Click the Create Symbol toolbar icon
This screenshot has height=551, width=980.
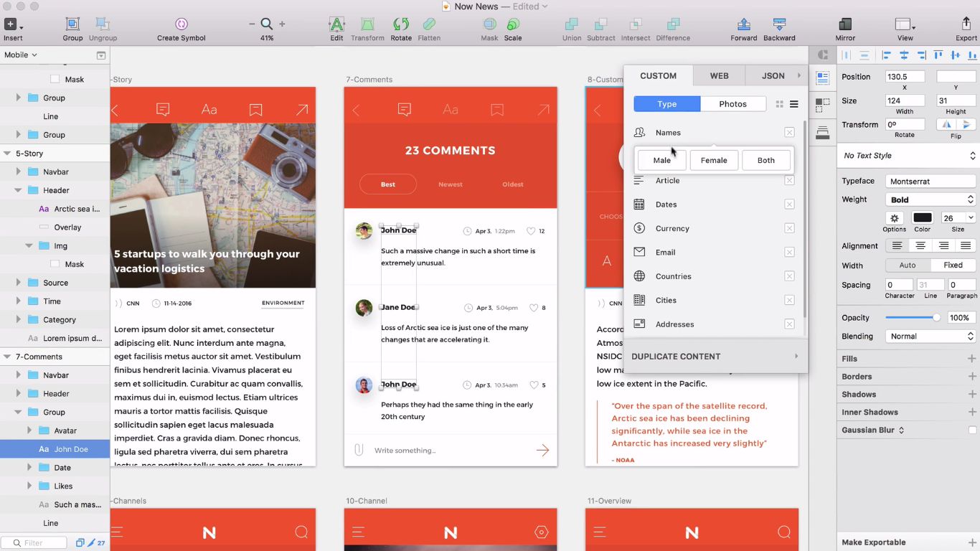pos(181,24)
